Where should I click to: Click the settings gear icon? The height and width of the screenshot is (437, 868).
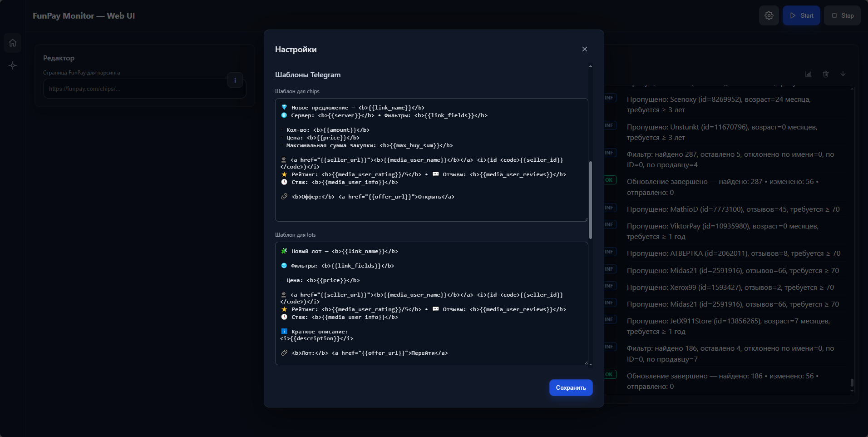coord(769,15)
